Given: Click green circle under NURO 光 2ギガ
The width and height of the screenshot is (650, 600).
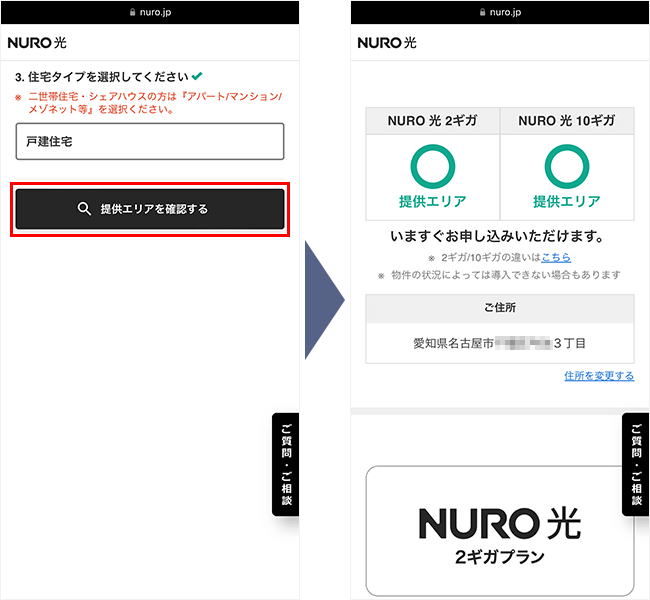Looking at the screenshot, I should tap(433, 166).
